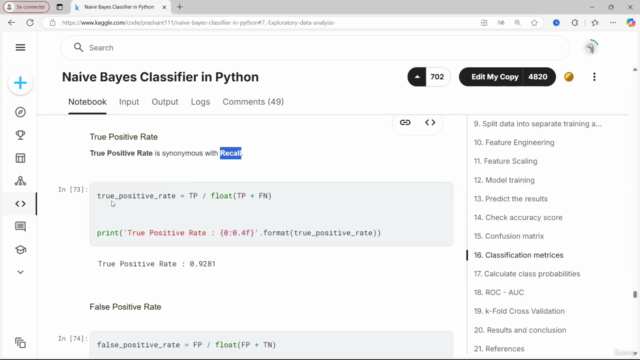The height and width of the screenshot is (360, 640).
Task: Go to 17. Calculate class probabilities
Action: tap(527, 274)
